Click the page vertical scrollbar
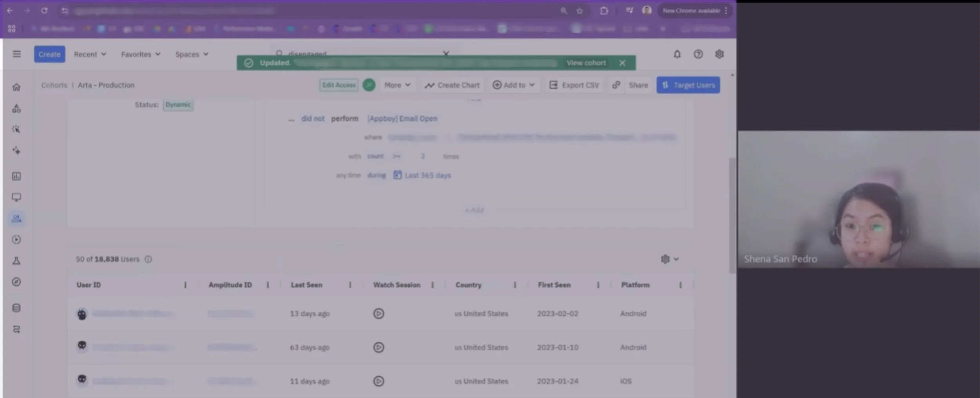This screenshot has height=398, width=980. pyautogui.click(x=732, y=215)
